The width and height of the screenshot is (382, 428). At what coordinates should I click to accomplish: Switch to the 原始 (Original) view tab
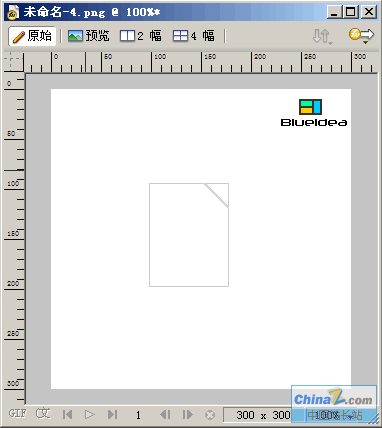[32, 36]
